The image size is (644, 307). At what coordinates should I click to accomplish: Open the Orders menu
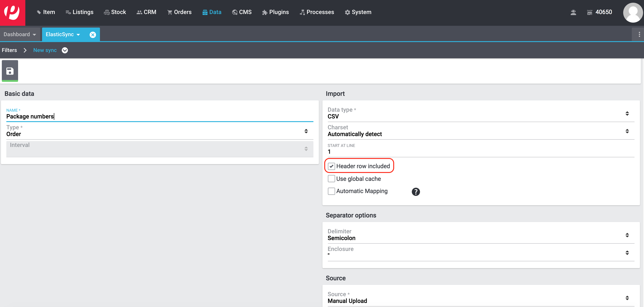tap(179, 12)
